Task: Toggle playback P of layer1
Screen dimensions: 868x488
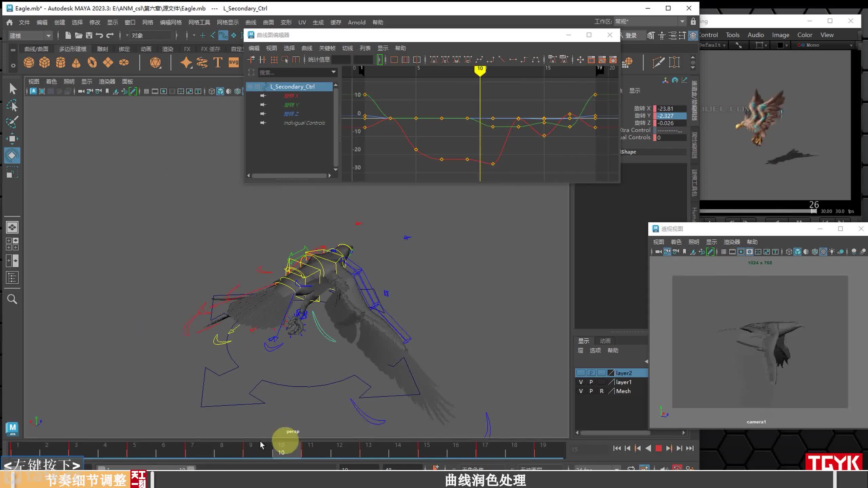Action: point(591,382)
